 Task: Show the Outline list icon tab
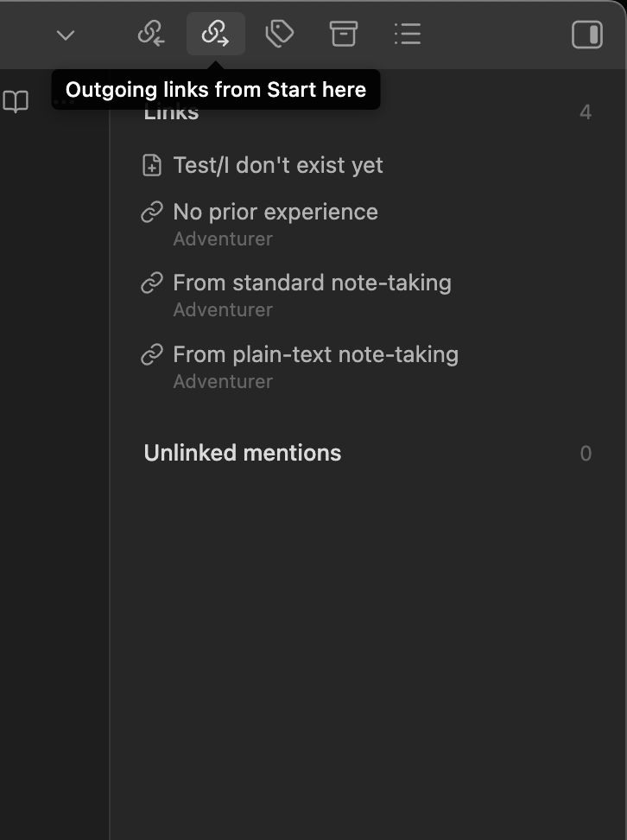[407, 34]
